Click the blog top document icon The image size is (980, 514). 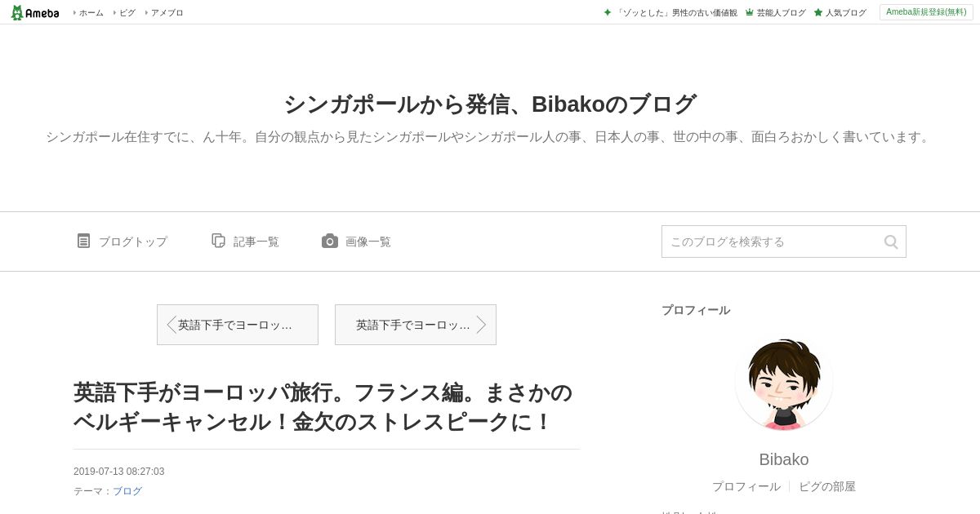pyautogui.click(x=83, y=241)
